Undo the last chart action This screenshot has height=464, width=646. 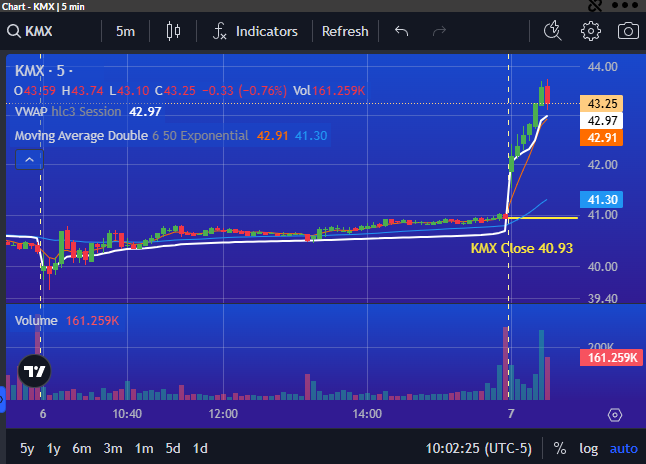(401, 31)
